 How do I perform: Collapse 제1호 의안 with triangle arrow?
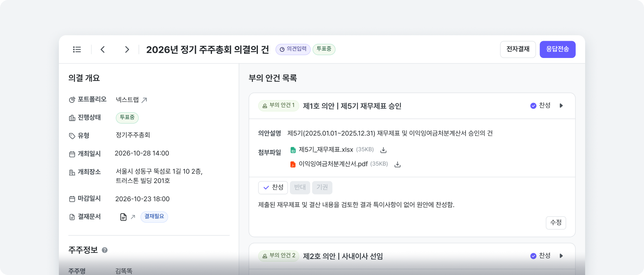561,106
